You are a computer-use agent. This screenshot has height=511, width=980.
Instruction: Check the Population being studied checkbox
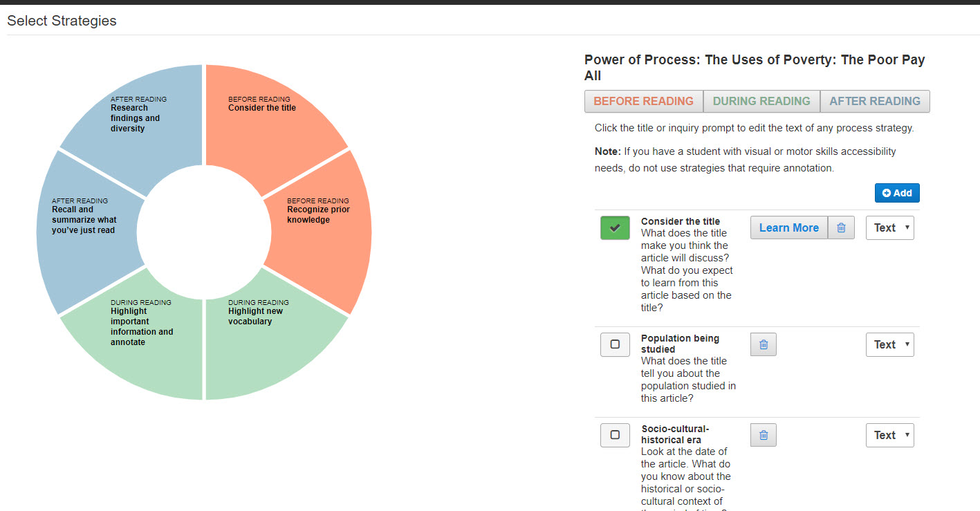click(615, 344)
